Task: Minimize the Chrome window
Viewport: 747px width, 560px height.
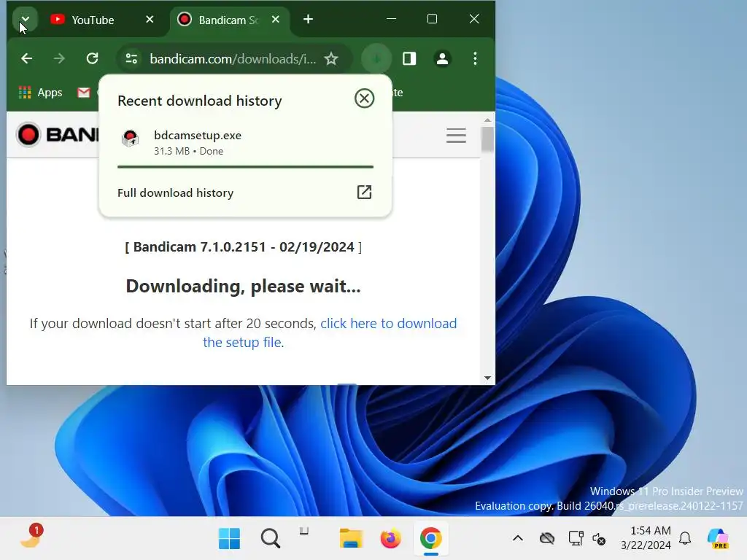Action: 391,19
